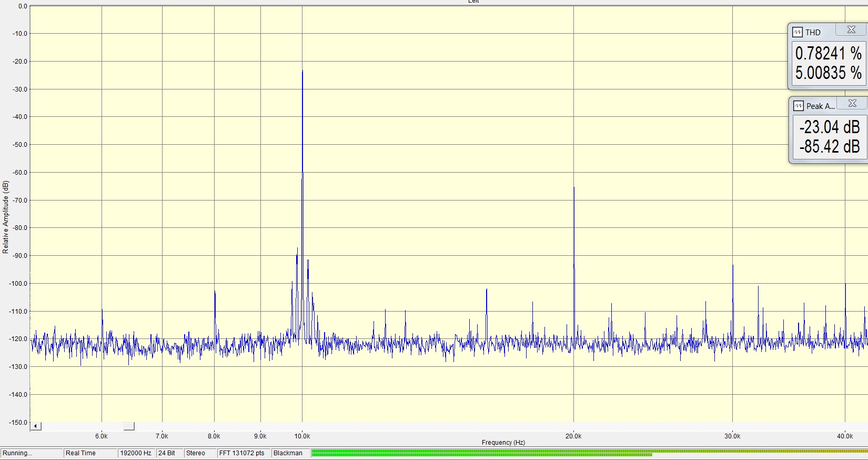868x460 pixels.
Task: Click the Peak Amplitude panel waveform icon
Action: (x=799, y=106)
